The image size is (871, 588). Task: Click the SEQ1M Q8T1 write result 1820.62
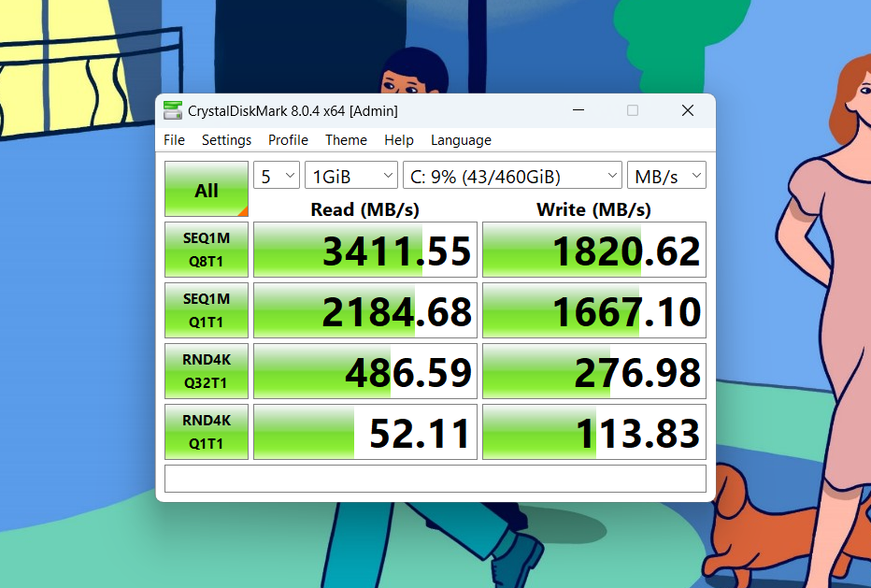(593, 250)
